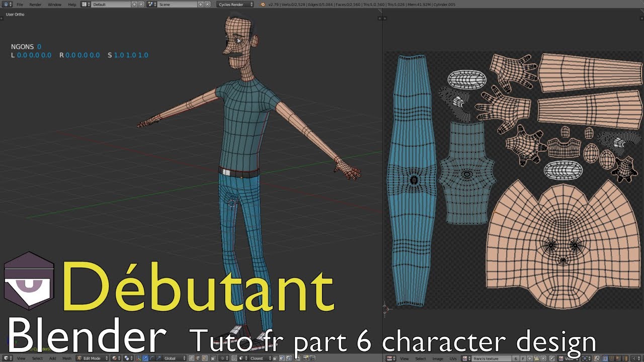Open the Render menu
The height and width of the screenshot is (362, 644).
click(35, 5)
